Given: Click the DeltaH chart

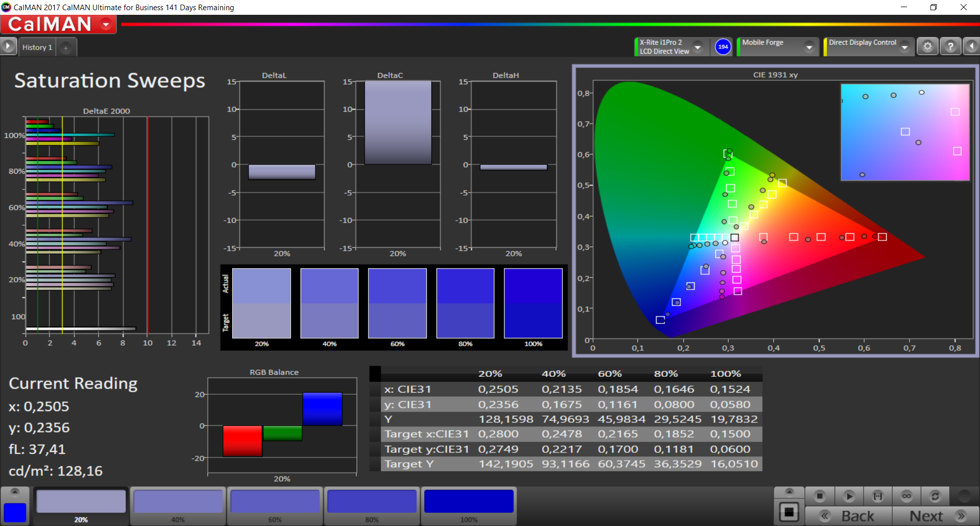Looking at the screenshot, I should 513,164.
